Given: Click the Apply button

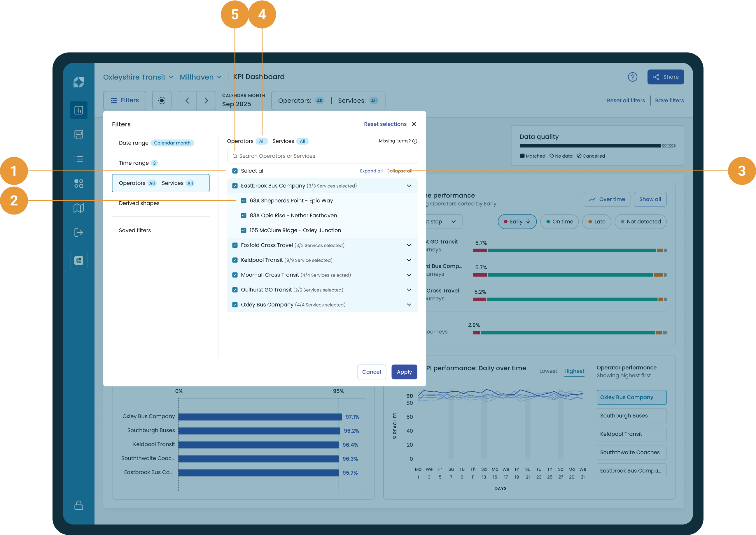Looking at the screenshot, I should [x=404, y=372].
